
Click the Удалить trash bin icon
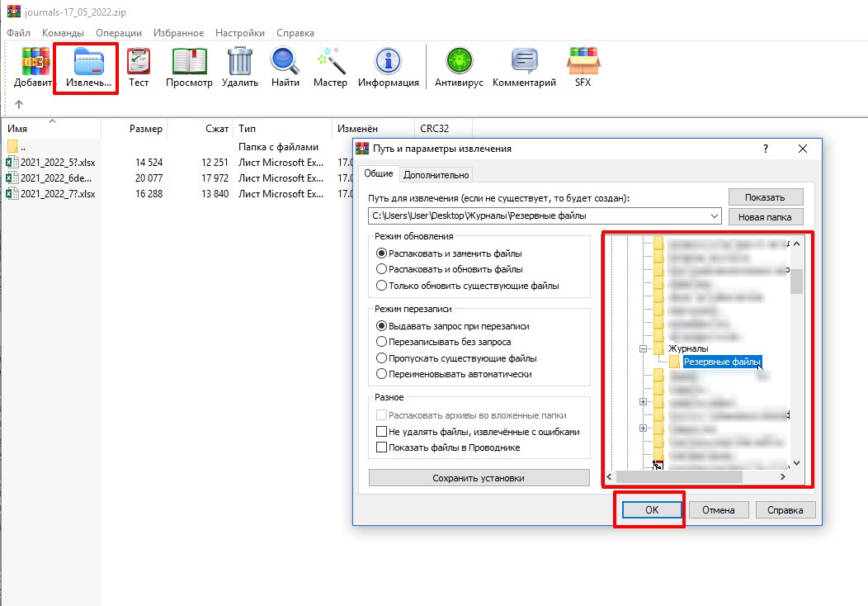click(240, 61)
